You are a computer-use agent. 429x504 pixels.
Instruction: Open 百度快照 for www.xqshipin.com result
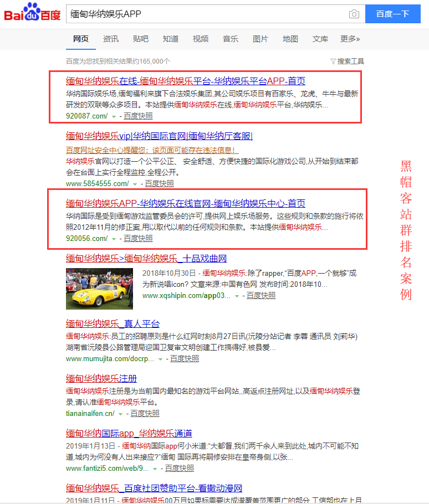click(x=261, y=295)
